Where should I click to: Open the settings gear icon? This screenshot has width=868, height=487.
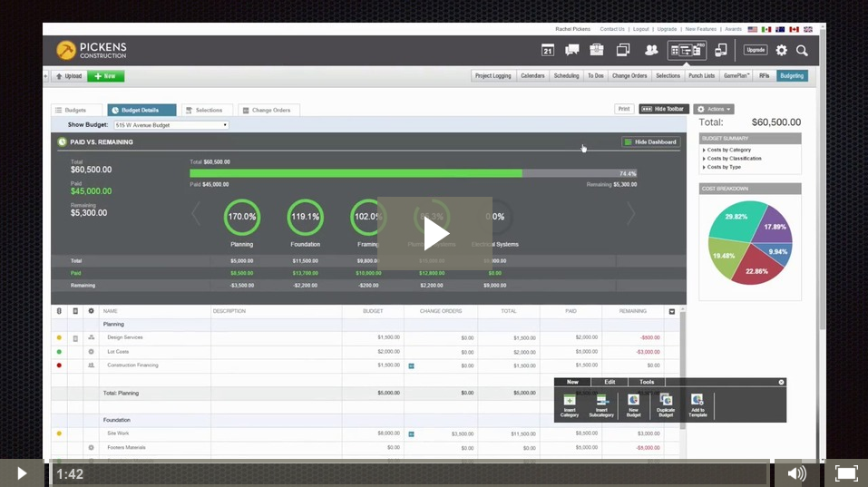tap(781, 51)
